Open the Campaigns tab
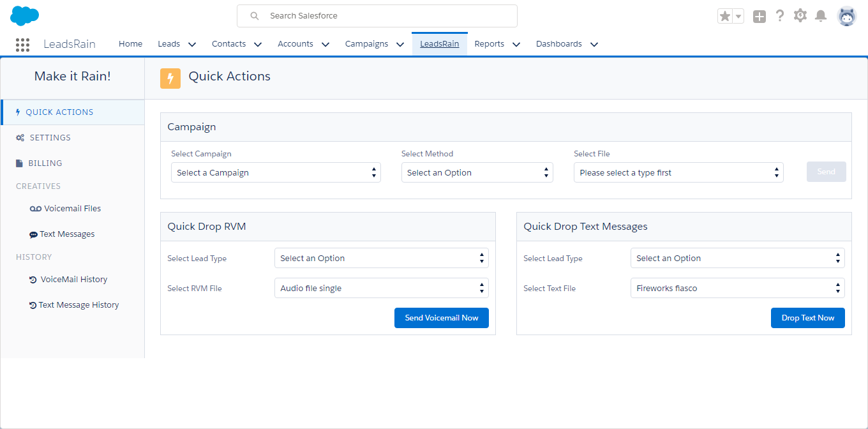868x429 pixels. pos(367,44)
